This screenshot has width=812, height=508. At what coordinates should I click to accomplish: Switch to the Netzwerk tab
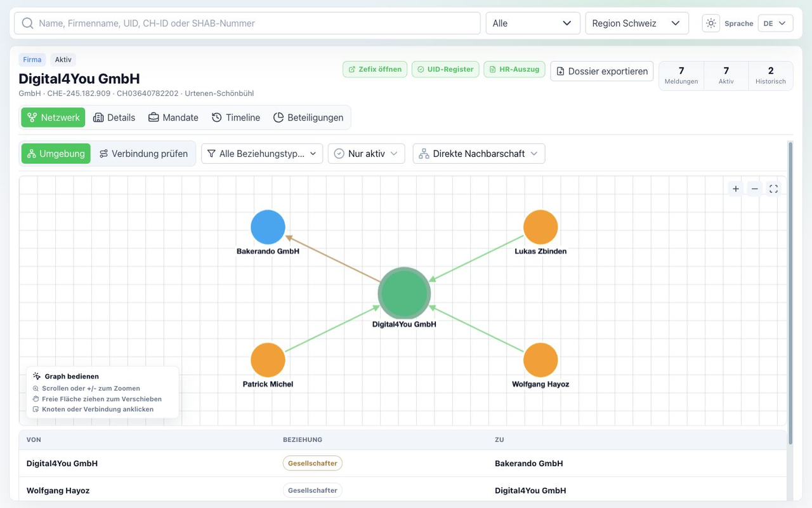(x=53, y=117)
